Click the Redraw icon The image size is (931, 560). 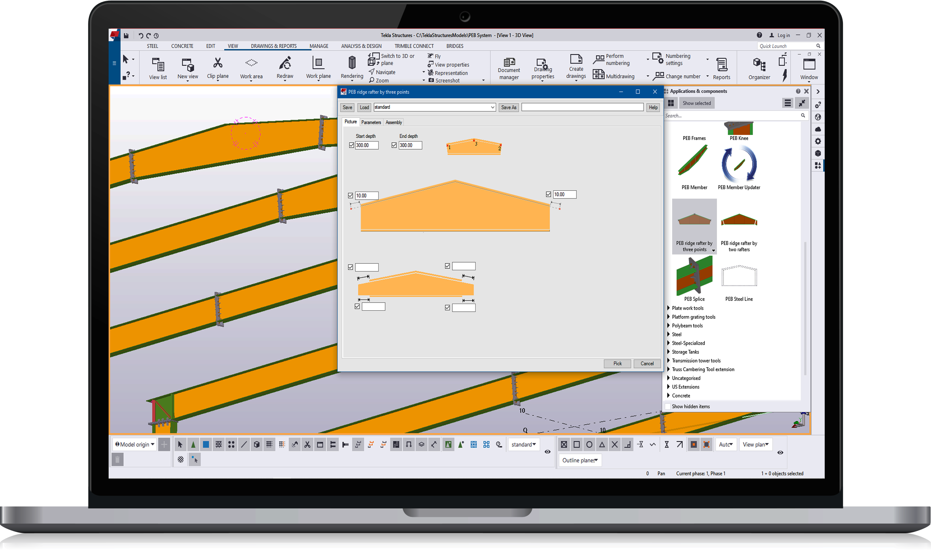coord(285,68)
